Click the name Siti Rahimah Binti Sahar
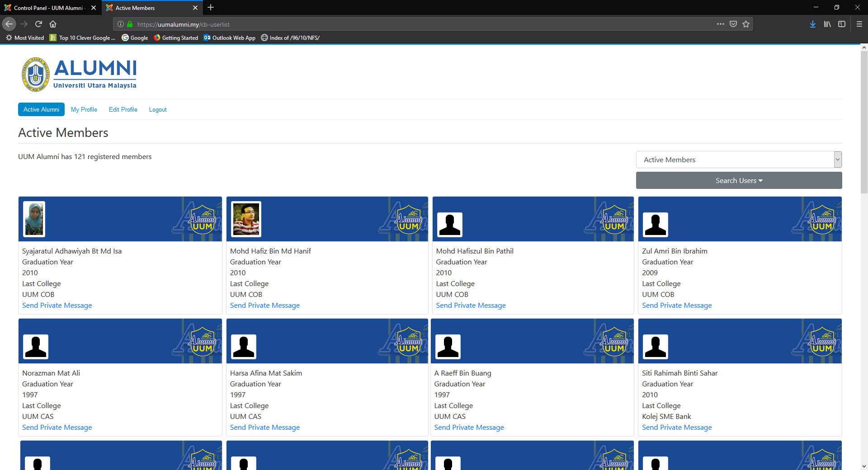Viewport: 868px width, 470px height. click(679, 373)
